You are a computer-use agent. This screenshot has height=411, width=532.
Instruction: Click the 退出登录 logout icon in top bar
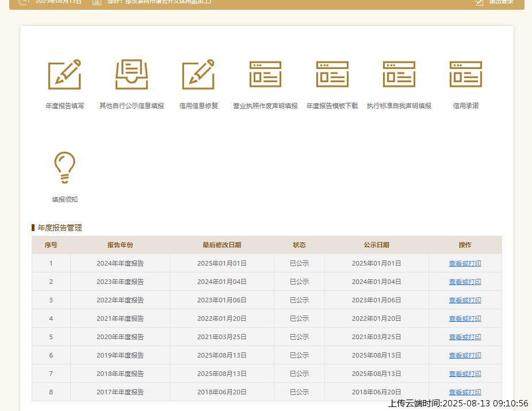pyautogui.click(x=479, y=2)
